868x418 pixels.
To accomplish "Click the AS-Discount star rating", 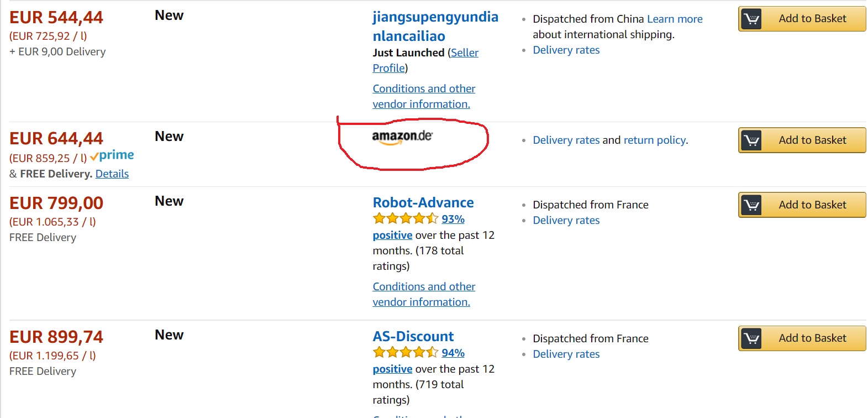I will tap(406, 352).
